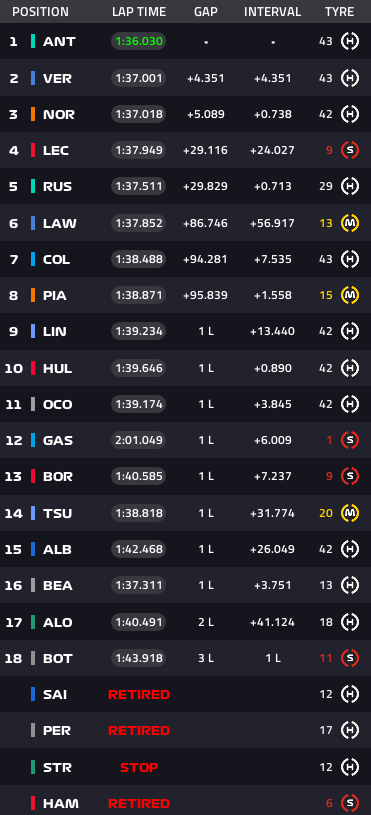Click the ALO driver name
371x815 pixels.
(x=58, y=622)
